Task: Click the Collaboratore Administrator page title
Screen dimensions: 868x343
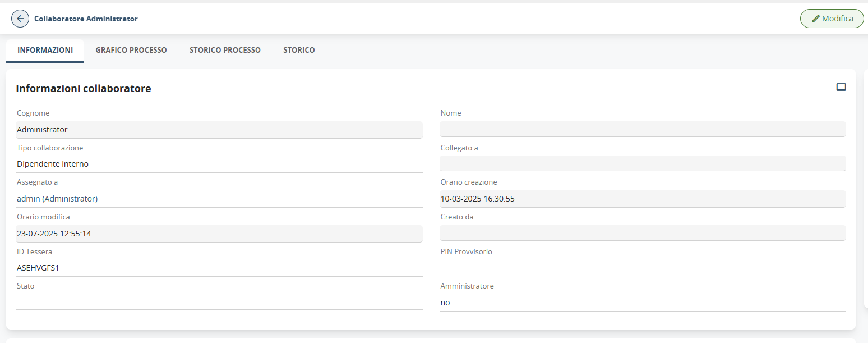Action: [x=86, y=19]
